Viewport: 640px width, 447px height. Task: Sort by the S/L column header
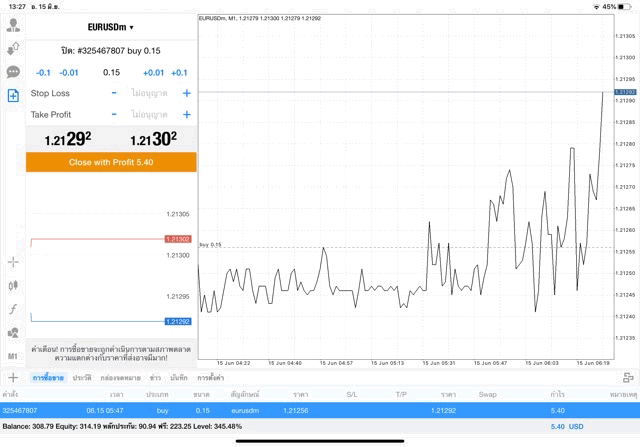[352, 394]
